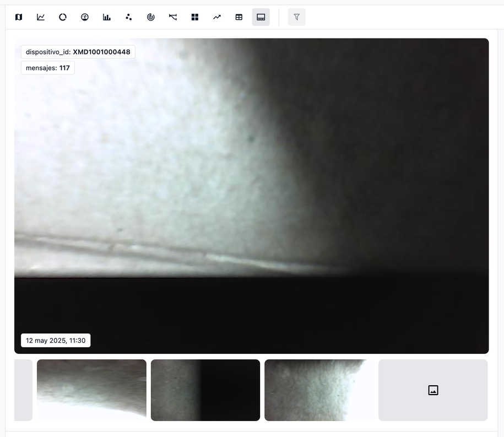Image resolution: width=504 pixels, height=437 pixels.
Task: Click the 12 may 2025 timestamp label
Action: (56, 341)
